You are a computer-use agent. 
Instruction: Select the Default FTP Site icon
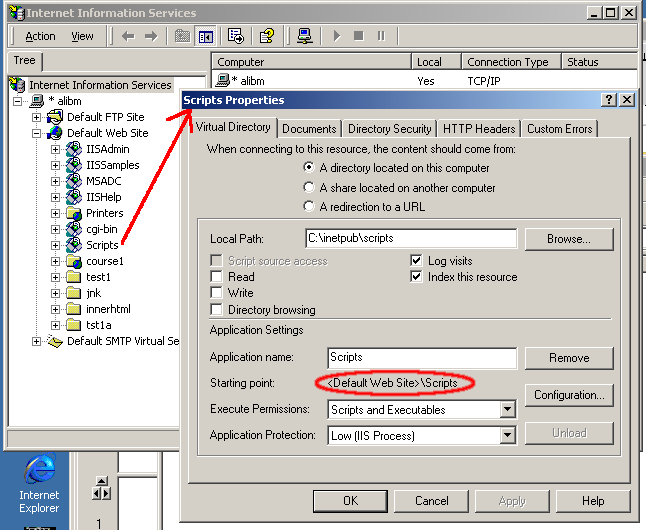coord(54,117)
